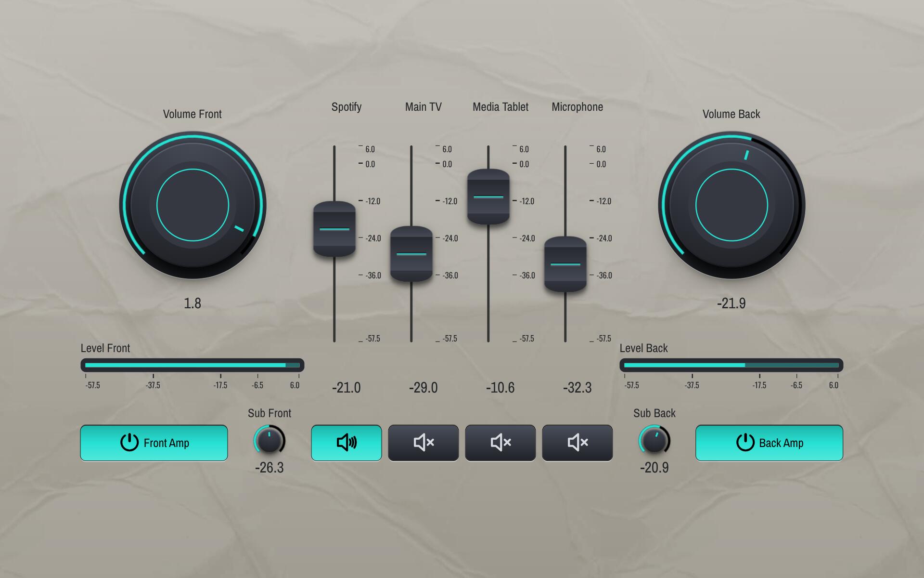Unmute the Media Tablet channel
This screenshot has height=578, width=924.
click(500, 443)
